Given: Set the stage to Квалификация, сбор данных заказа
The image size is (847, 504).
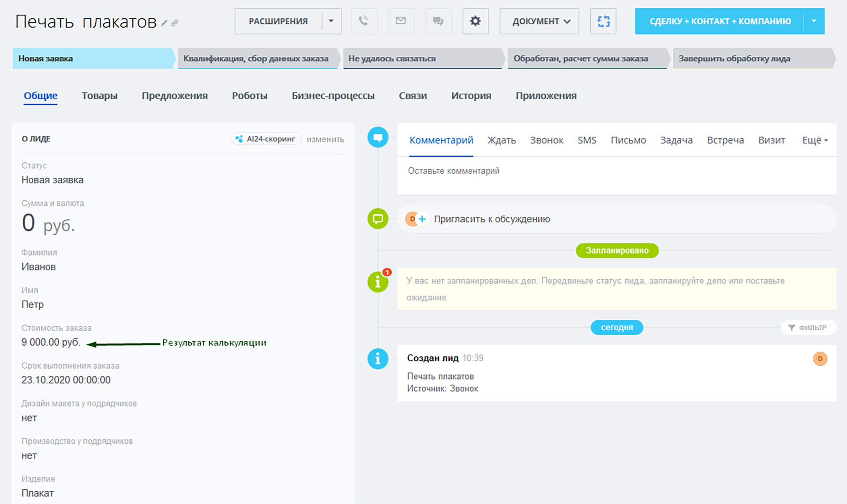Looking at the screenshot, I should point(256,59).
